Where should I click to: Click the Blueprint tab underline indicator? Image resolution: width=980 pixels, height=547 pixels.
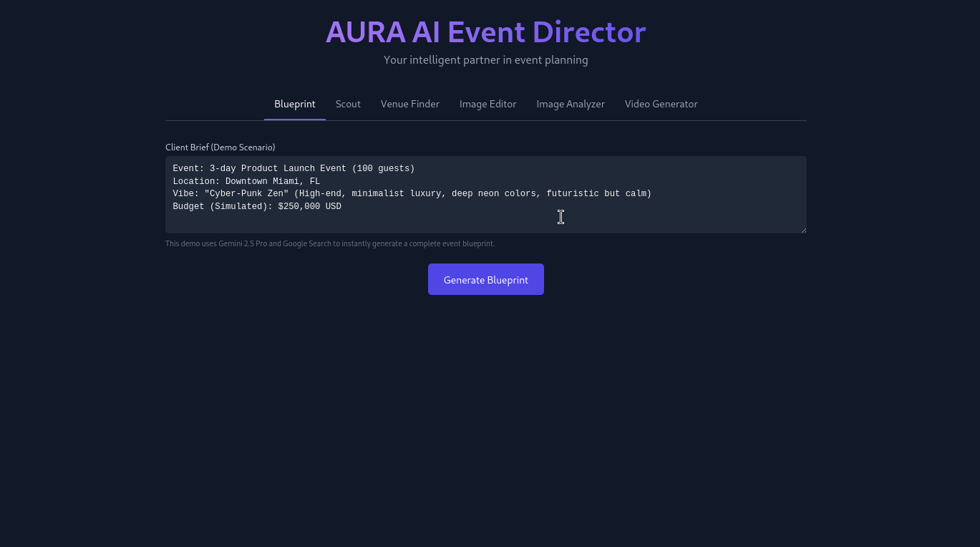[294, 119]
